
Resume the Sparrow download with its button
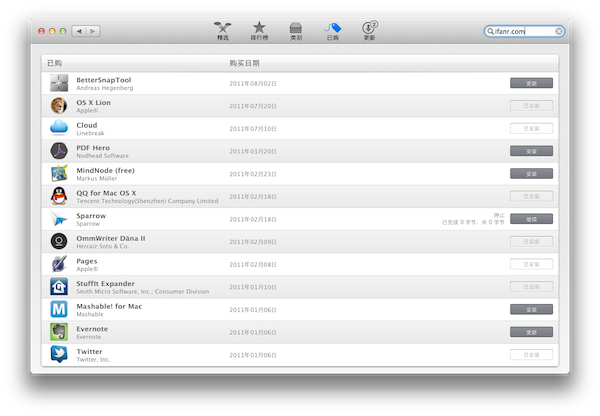pyautogui.click(x=531, y=219)
